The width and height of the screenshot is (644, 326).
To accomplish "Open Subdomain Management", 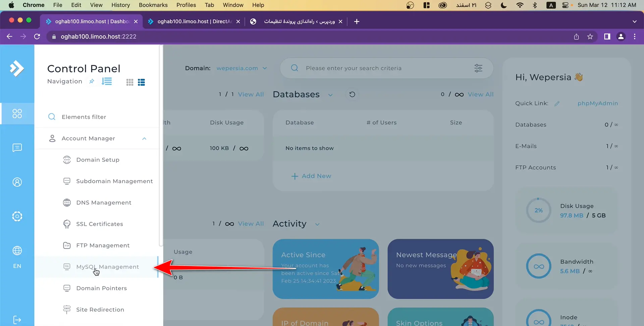I will (114, 181).
